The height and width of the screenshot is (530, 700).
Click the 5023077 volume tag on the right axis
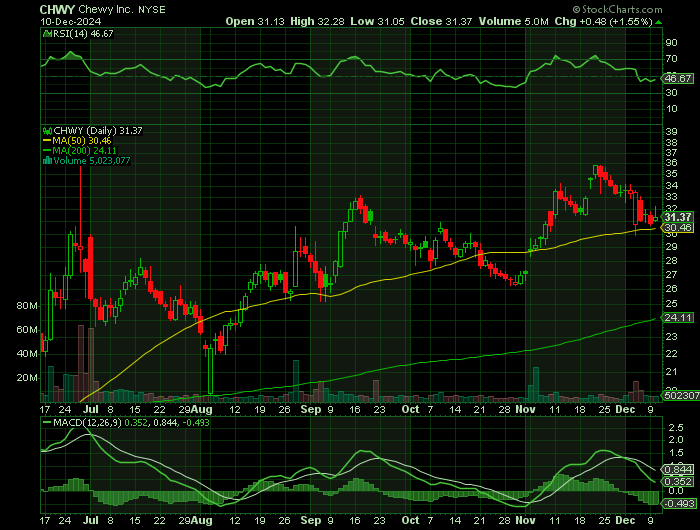click(x=681, y=396)
